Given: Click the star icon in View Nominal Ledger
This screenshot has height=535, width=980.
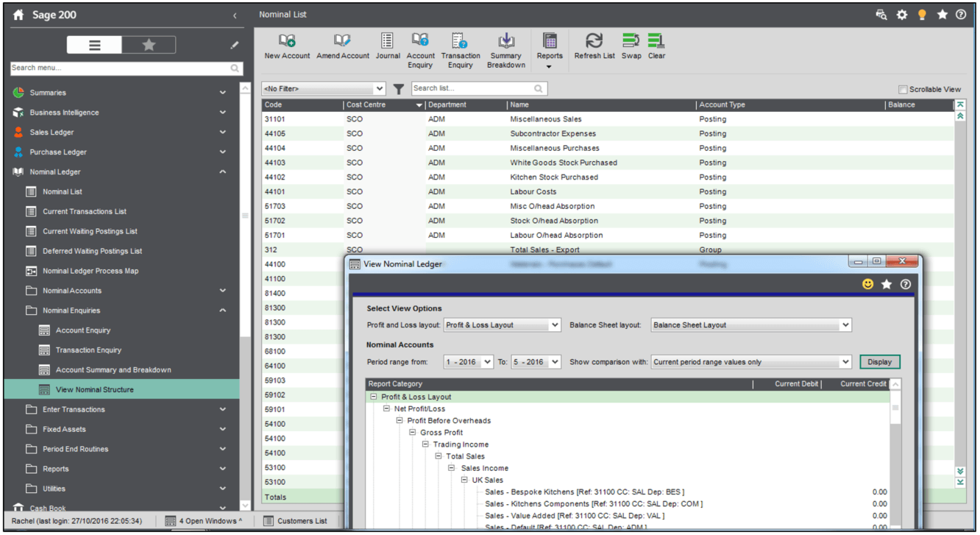Looking at the screenshot, I should [887, 284].
